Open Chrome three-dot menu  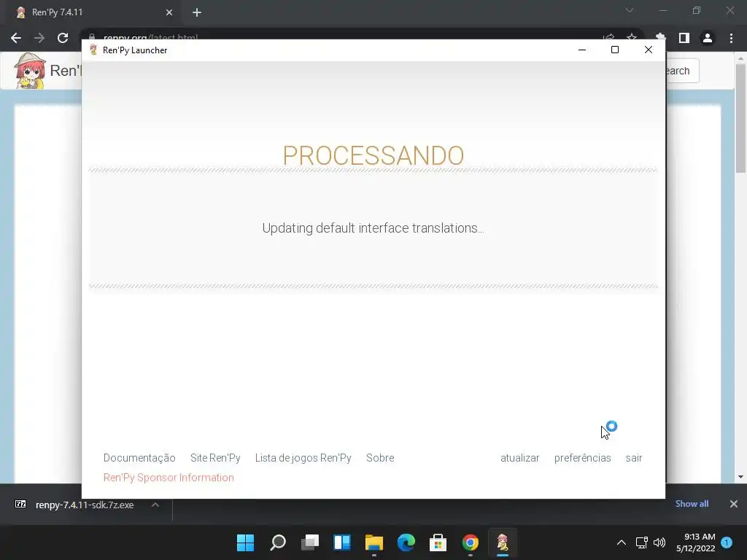coord(731,38)
